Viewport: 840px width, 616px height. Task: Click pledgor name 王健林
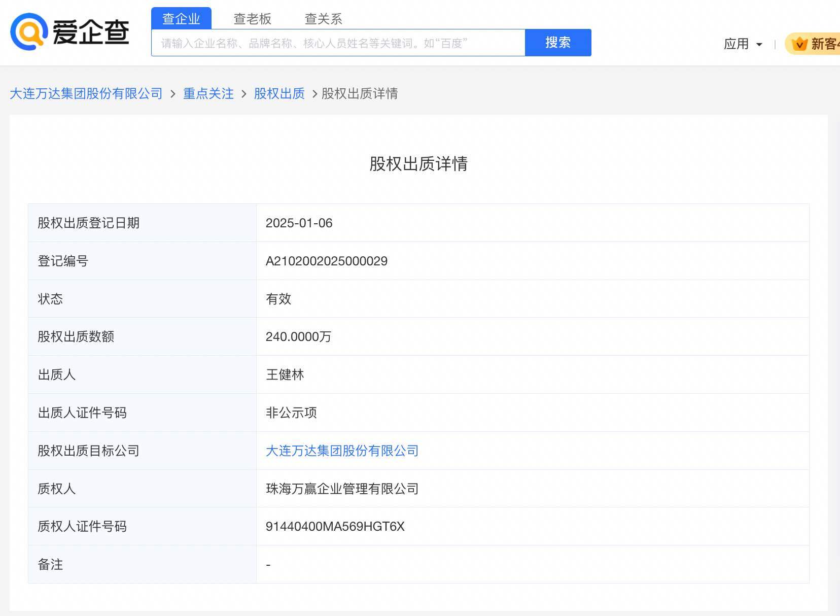(x=285, y=375)
